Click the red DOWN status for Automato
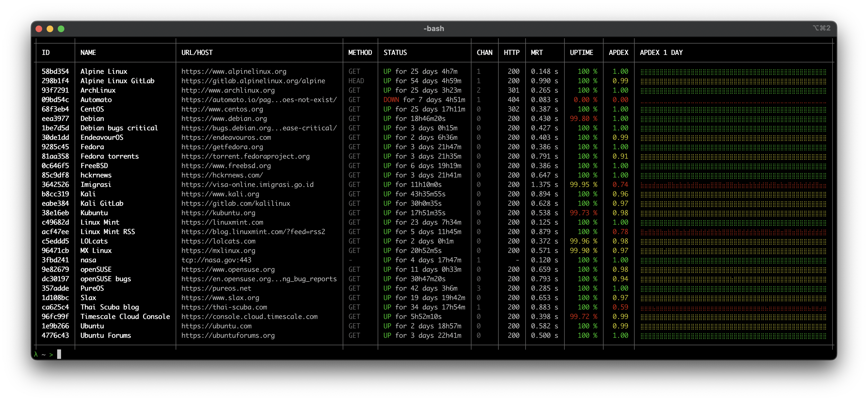 tap(391, 100)
